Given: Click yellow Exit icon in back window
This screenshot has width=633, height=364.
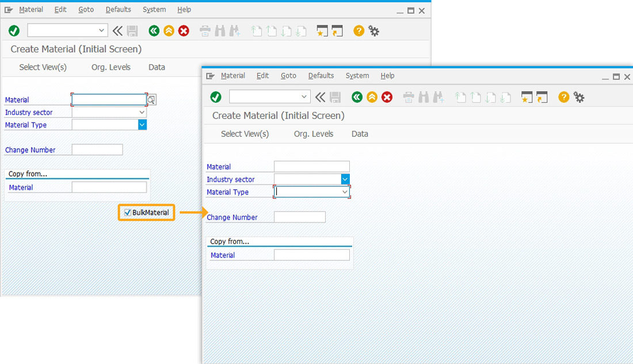Looking at the screenshot, I should [x=169, y=30].
